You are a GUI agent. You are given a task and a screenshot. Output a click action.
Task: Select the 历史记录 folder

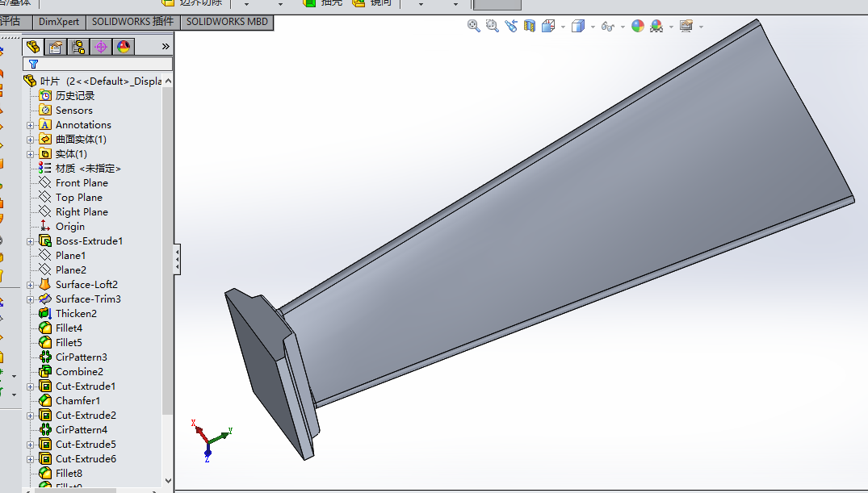coord(75,96)
